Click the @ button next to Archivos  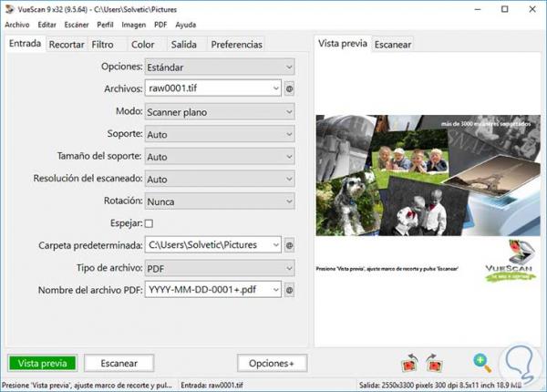[289, 88]
